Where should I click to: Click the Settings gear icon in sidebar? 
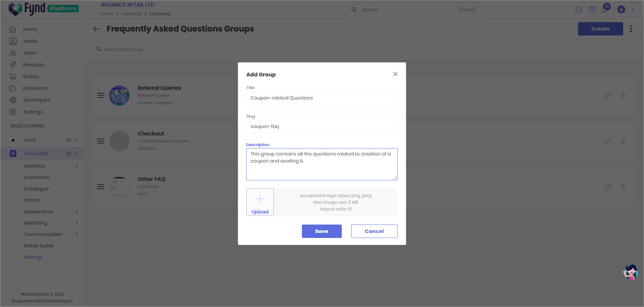(x=13, y=112)
